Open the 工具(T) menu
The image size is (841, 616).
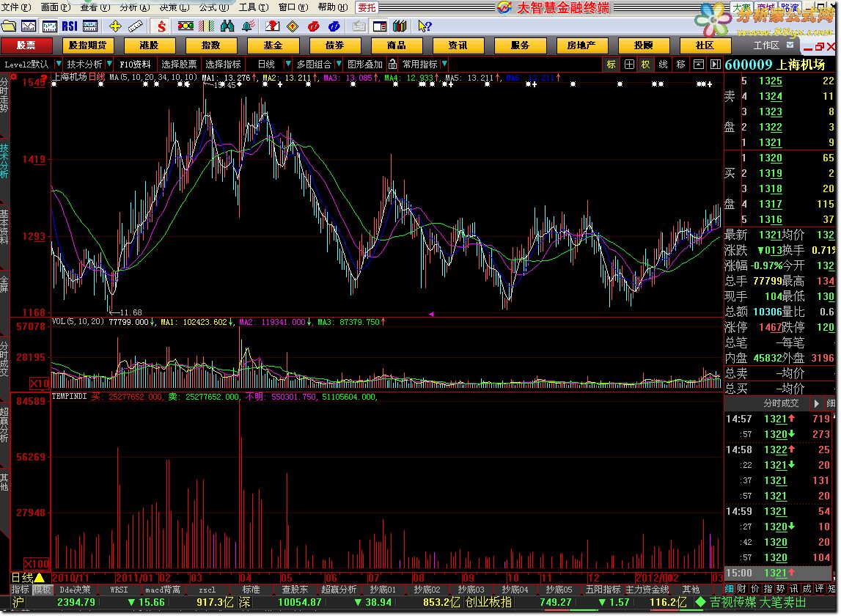[x=253, y=7]
